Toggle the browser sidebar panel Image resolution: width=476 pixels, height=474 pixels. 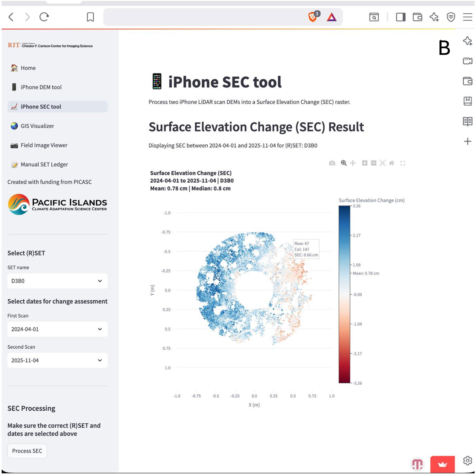pyautogui.click(x=401, y=17)
